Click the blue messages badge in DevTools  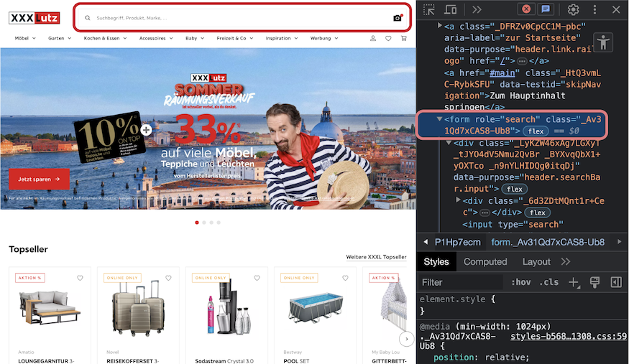546,9
